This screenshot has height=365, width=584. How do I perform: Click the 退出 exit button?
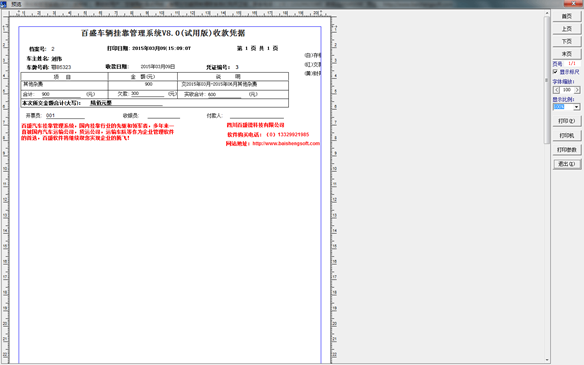pos(566,164)
